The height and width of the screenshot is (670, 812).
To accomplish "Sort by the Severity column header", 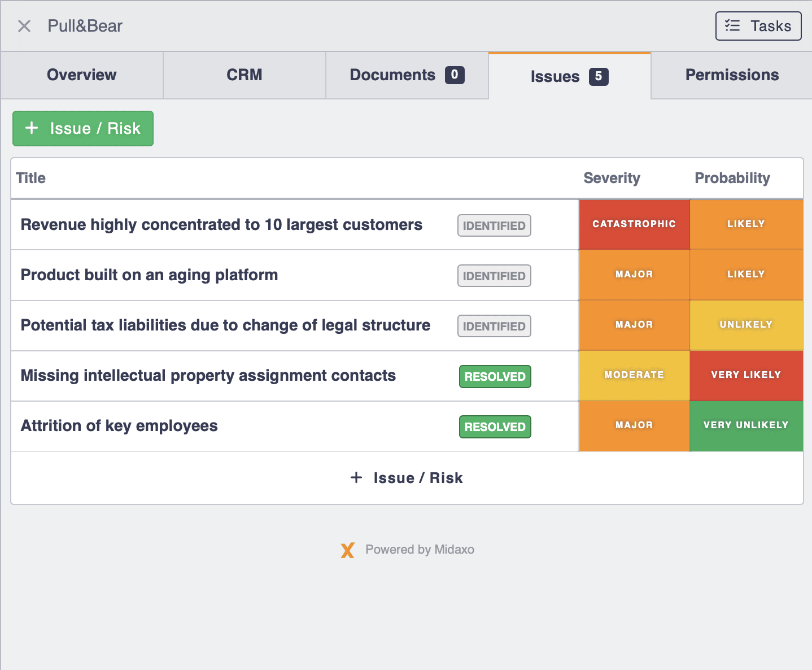I will click(612, 178).
